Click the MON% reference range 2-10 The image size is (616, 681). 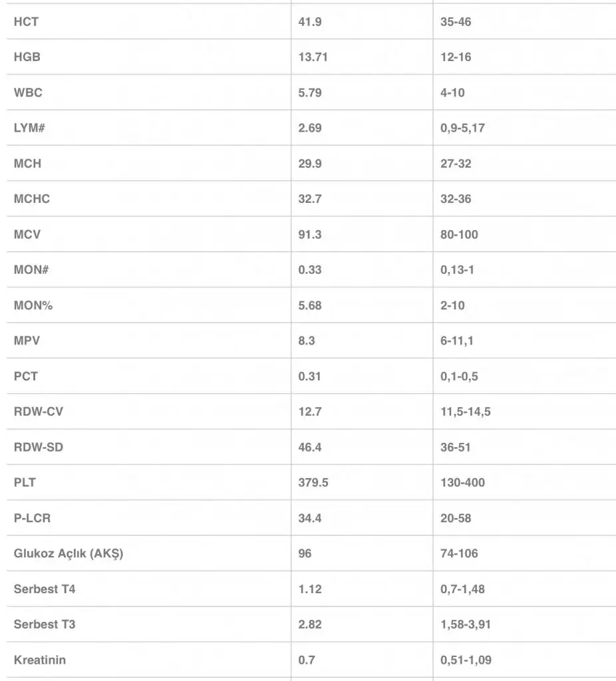[x=452, y=305]
